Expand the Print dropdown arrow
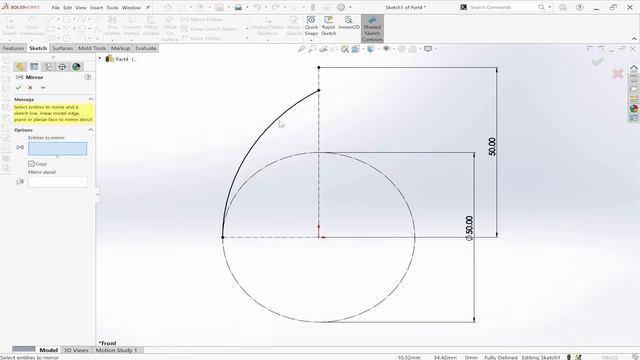Image resolution: width=640 pixels, height=360 pixels. 247,7
